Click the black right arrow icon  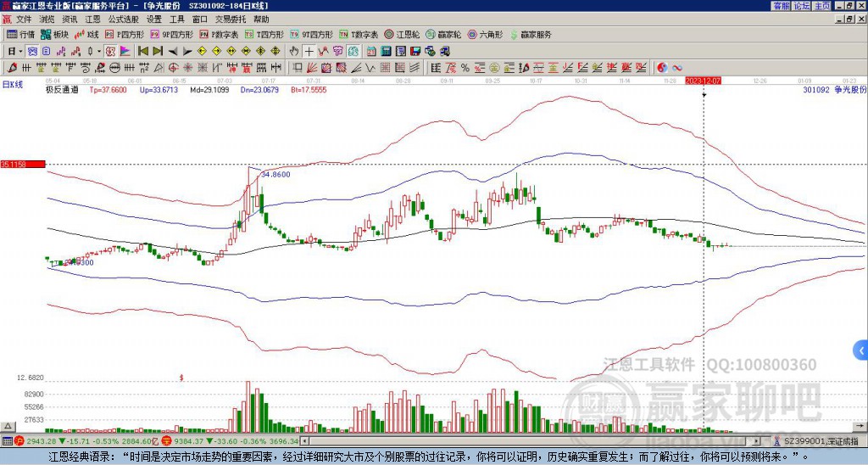[187, 52]
